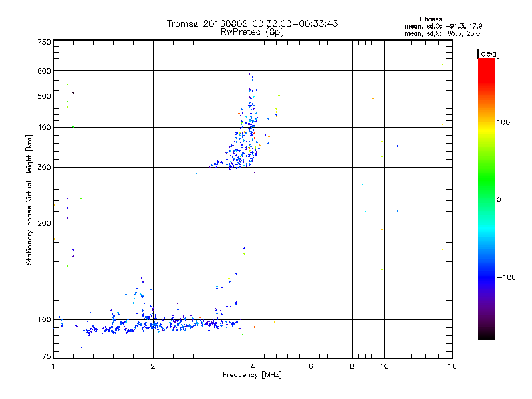This screenshot has width=532, height=399.
Task: Click the y-axis label '75'
Action: (x=47, y=356)
